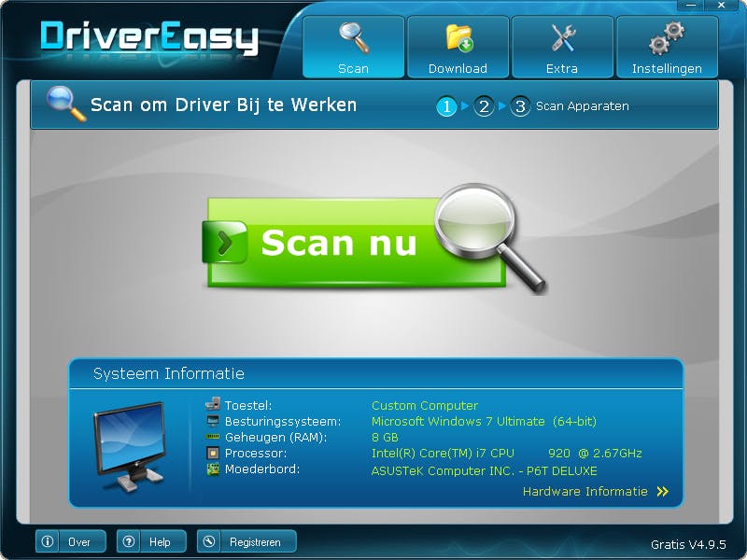Screen dimensions: 747x560
Task: Select step 1 circle in the wizard
Action: [x=446, y=106]
